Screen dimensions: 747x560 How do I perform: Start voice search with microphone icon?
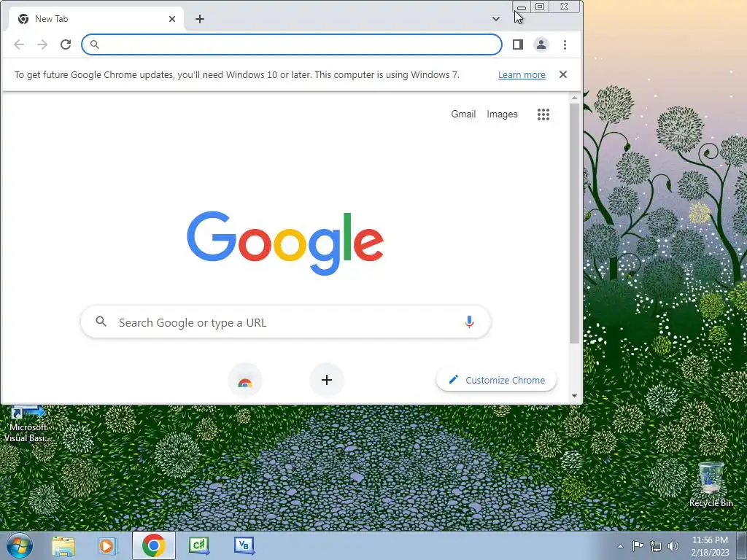pos(469,322)
